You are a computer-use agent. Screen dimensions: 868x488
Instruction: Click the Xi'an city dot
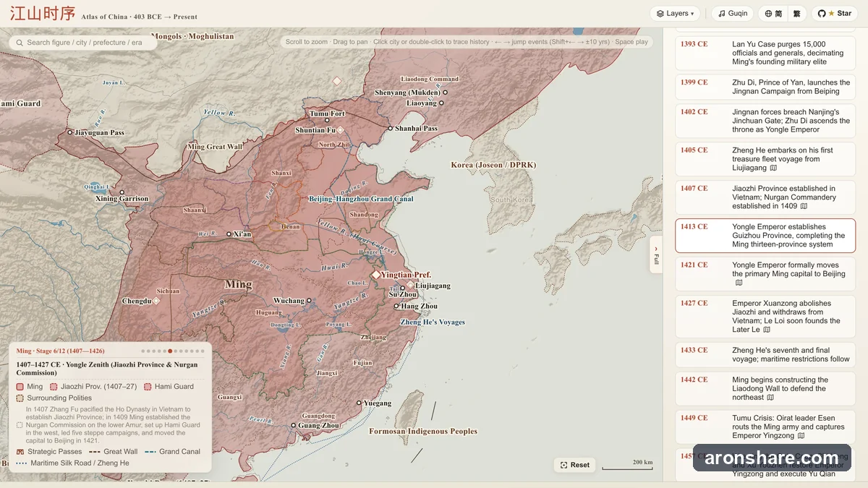[x=229, y=234]
